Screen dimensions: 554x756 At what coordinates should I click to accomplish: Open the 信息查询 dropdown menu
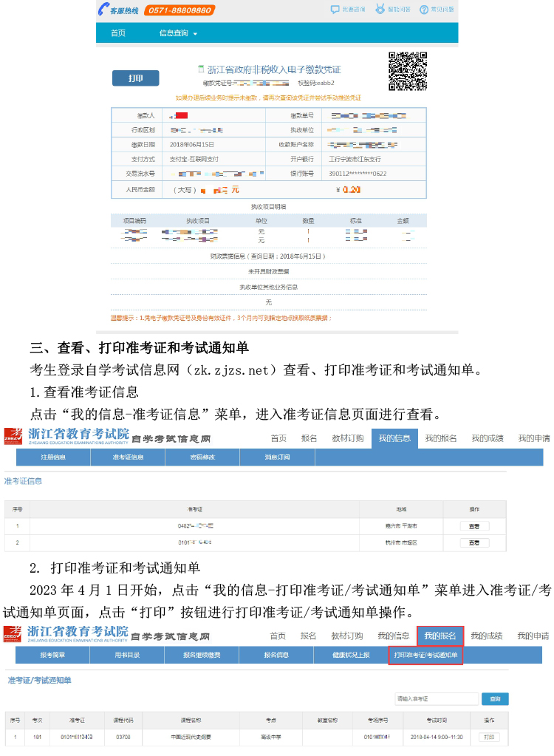[x=178, y=33]
